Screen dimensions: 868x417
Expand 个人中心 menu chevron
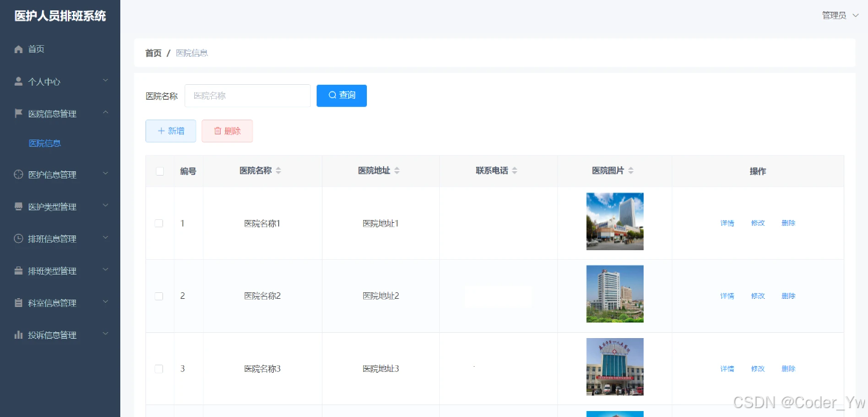tap(106, 81)
